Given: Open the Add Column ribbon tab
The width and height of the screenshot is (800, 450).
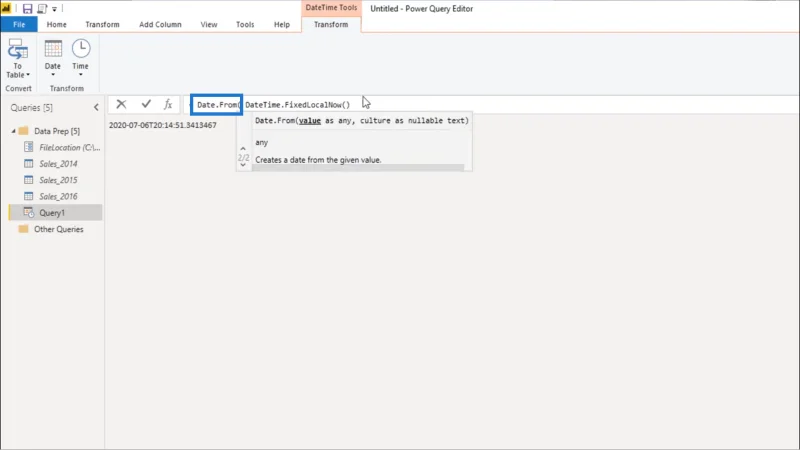Looking at the screenshot, I should pyautogui.click(x=160, y=24).
